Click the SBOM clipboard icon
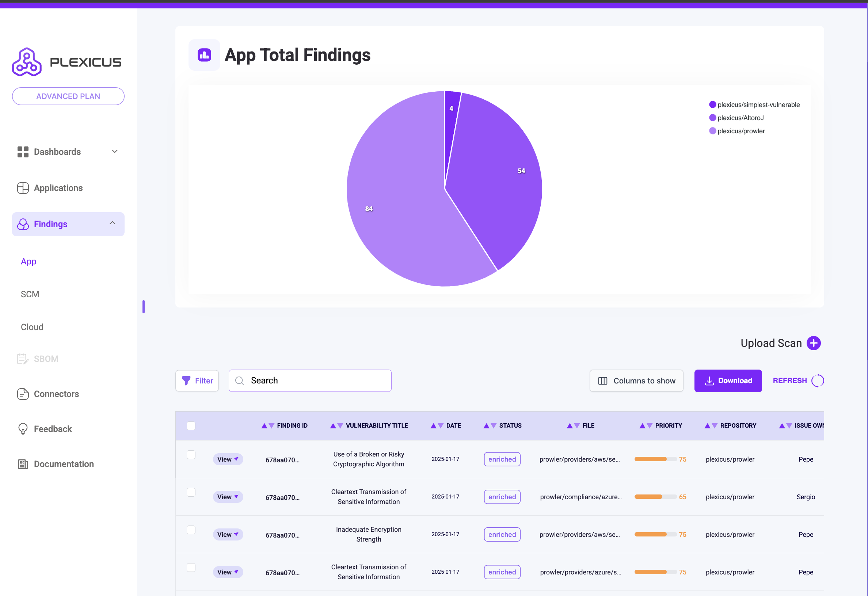This screenshot has width=868, height=596. click(23, 359)
